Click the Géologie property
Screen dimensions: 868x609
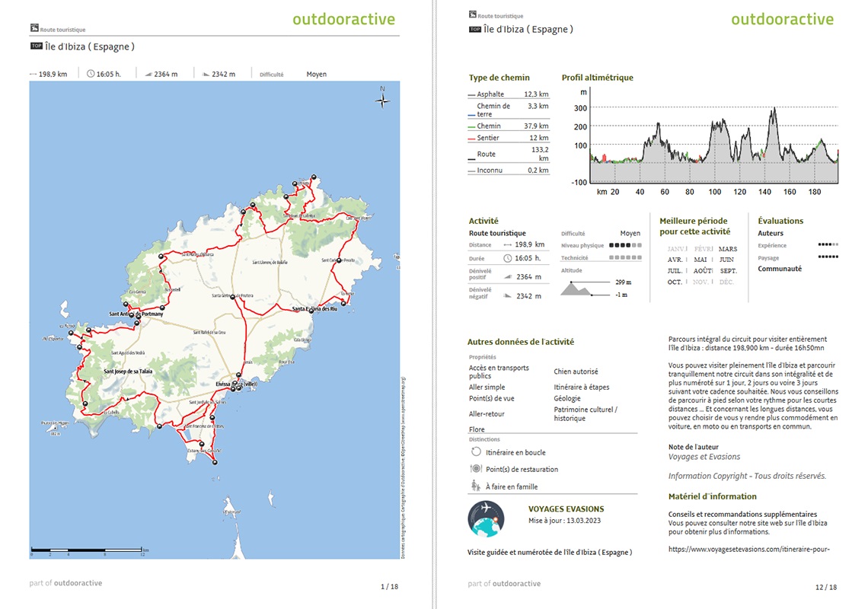click(x=566, y=398)
